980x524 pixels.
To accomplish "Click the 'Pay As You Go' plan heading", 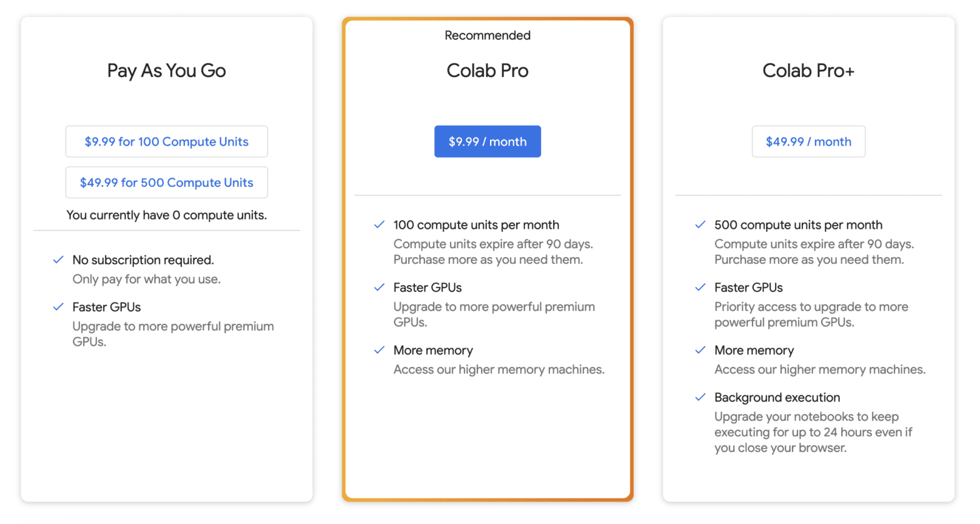I will 166,71.
